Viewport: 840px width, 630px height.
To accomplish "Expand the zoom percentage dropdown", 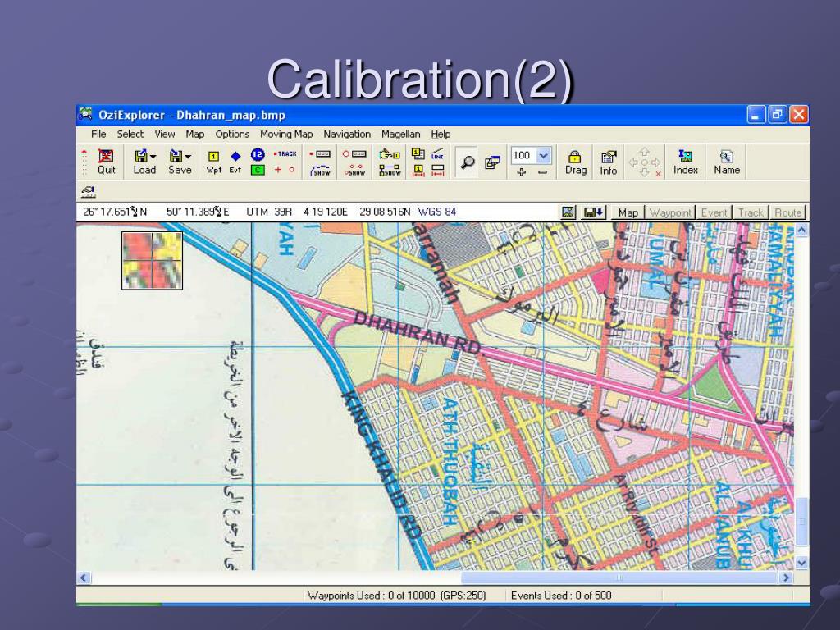I will [543, 155].
